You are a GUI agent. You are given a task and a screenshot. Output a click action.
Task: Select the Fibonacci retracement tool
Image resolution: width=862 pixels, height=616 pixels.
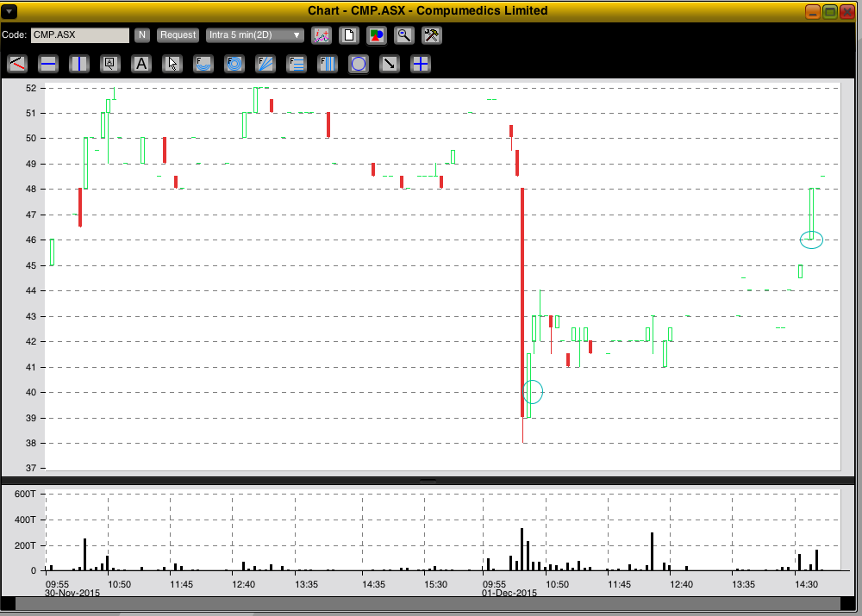coord(297,64)
